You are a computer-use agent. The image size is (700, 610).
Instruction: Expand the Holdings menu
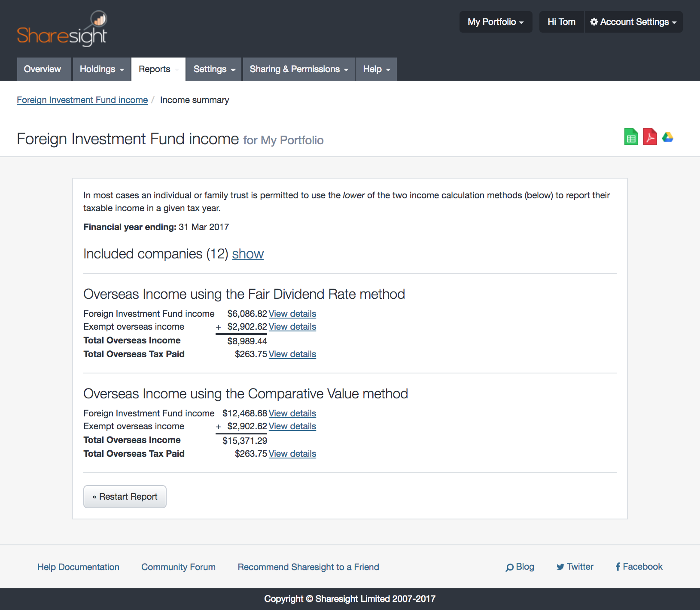click(101, 69)
